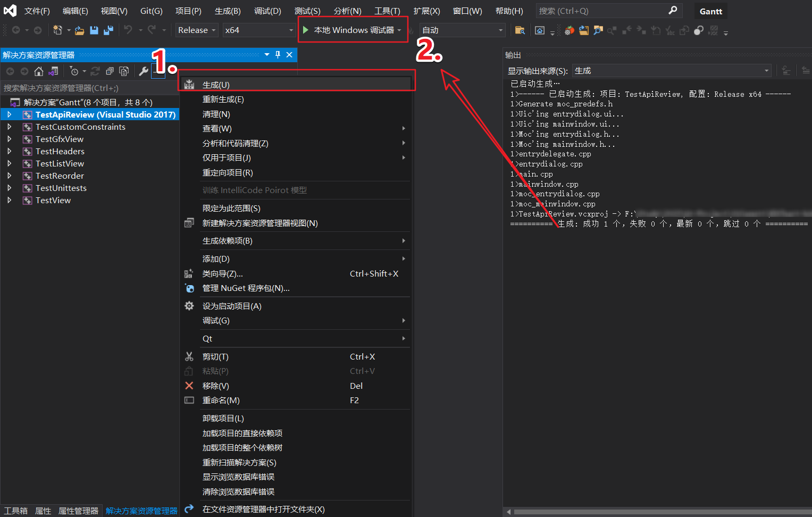Click the 搜索解决方案资源管理器 search field
Screen dimensions: 812x517
pos(89,88)
